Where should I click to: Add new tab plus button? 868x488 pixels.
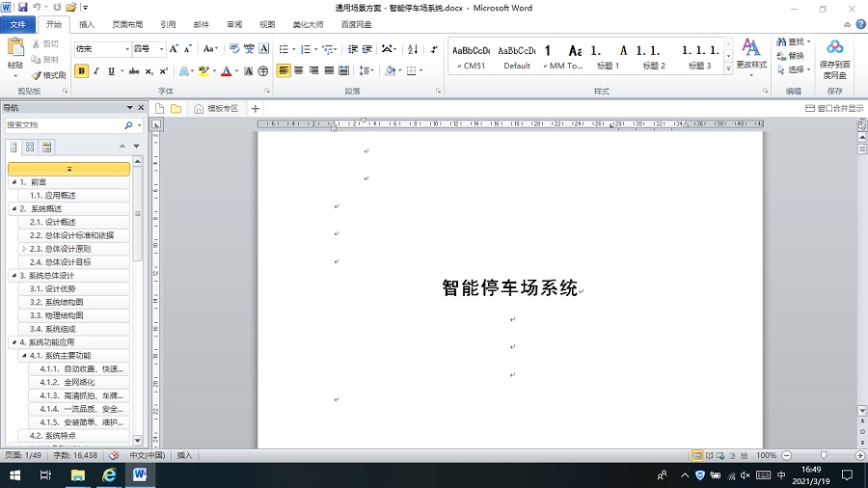(256, 108)
